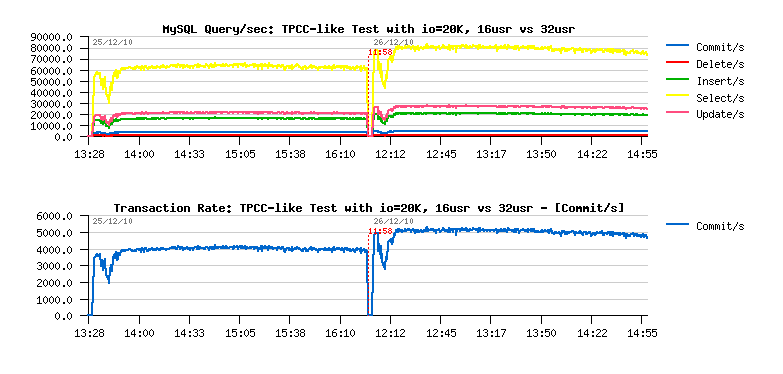Click the 15:38 x-axis label in the bottom chart
Image resolution: width=783 pixels, height=374 pixels.
coord(290,334)
